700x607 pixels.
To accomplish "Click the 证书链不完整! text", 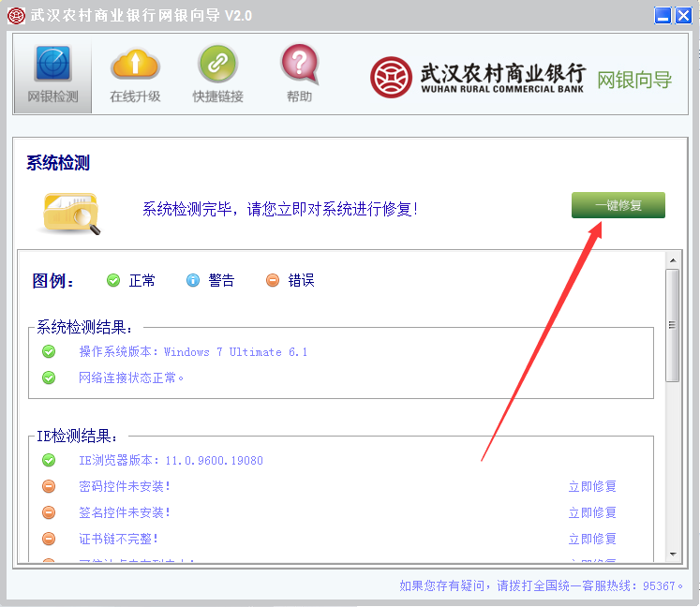I will pos(118,539).
